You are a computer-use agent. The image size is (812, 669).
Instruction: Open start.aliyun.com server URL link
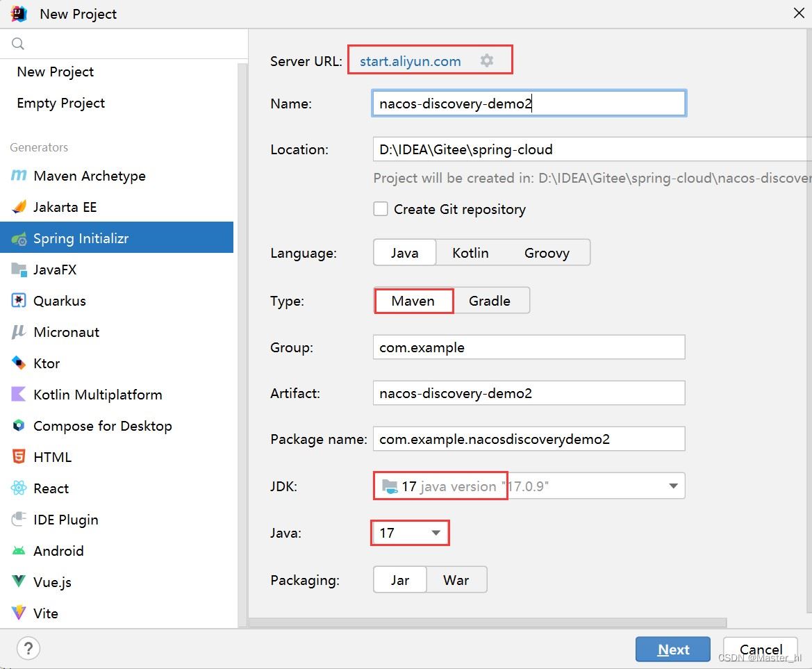(410, 61)
